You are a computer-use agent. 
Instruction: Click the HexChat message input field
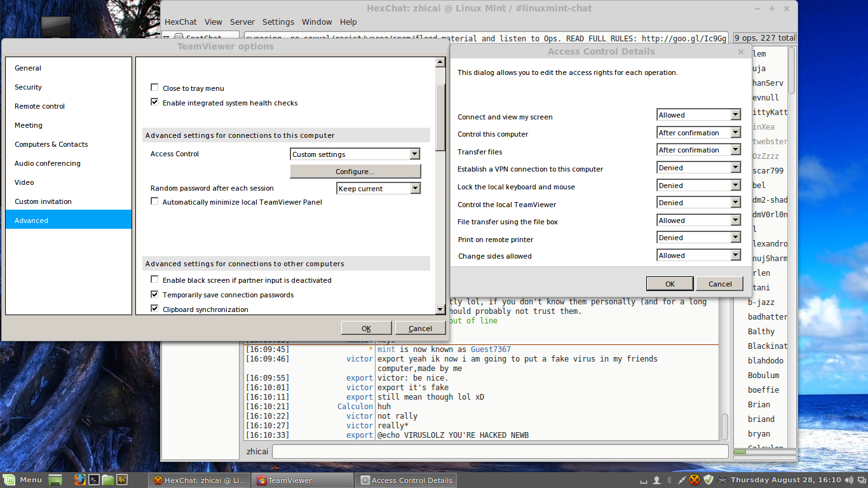pos(500,451)
